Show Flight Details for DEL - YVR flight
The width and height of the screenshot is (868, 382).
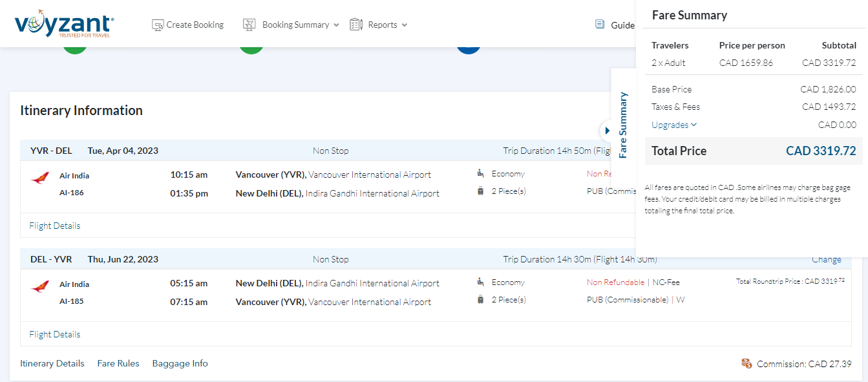click(x=55, y=334)
